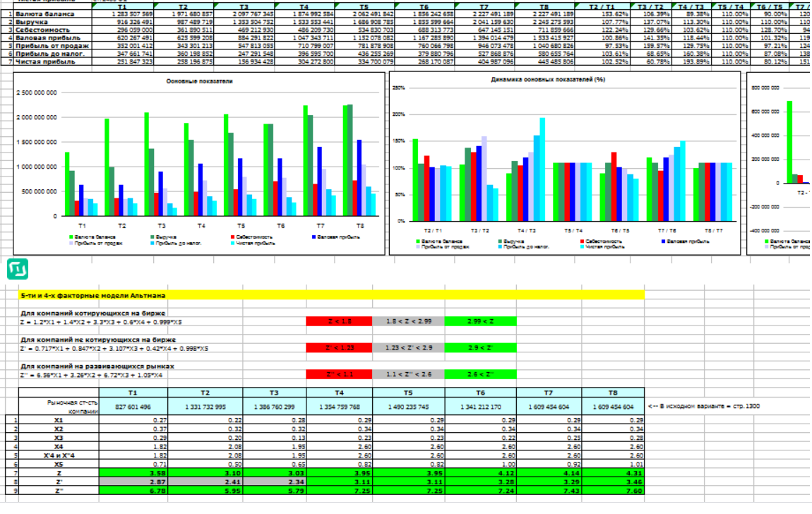Click the T4 column header in Altman table
The width and height of the screenshot is (812, 514).
pos(340,393)
